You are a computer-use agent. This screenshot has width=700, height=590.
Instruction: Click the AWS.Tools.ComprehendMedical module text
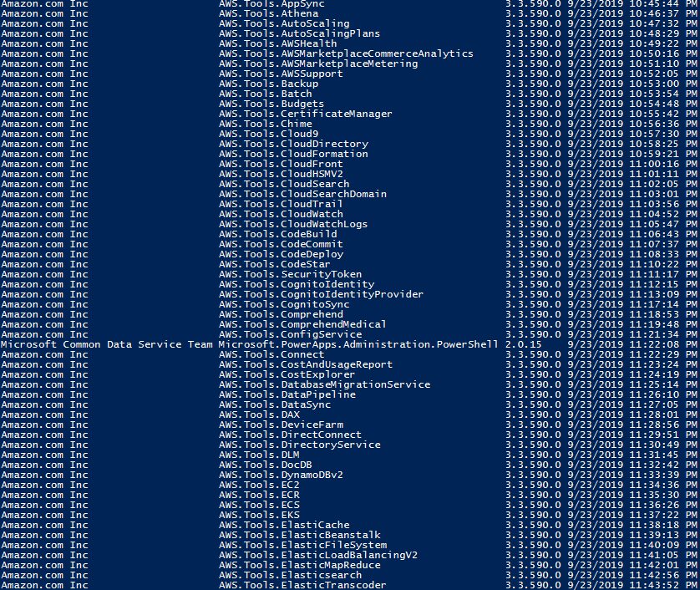coord(302,324)
